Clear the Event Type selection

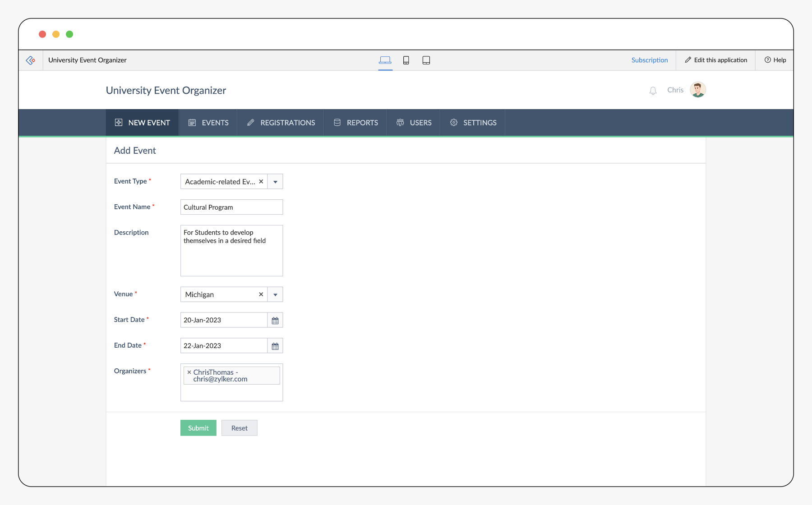tap(261, 182)
